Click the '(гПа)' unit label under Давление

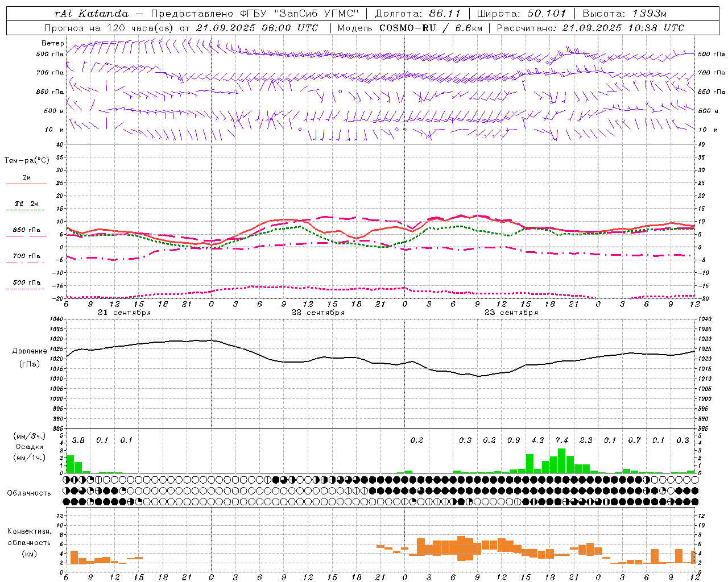[x=29, y=364]
